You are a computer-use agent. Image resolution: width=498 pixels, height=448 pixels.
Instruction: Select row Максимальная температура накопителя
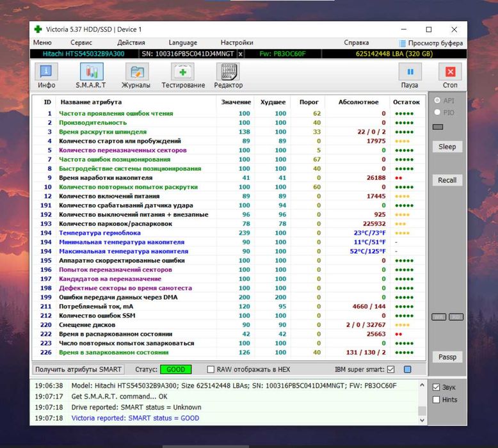[229, 251]
